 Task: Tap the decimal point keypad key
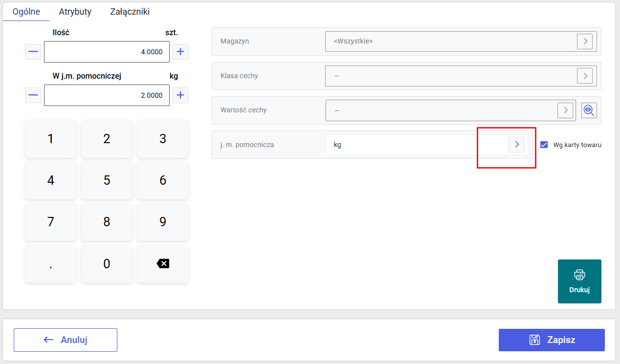click(50, 264)
